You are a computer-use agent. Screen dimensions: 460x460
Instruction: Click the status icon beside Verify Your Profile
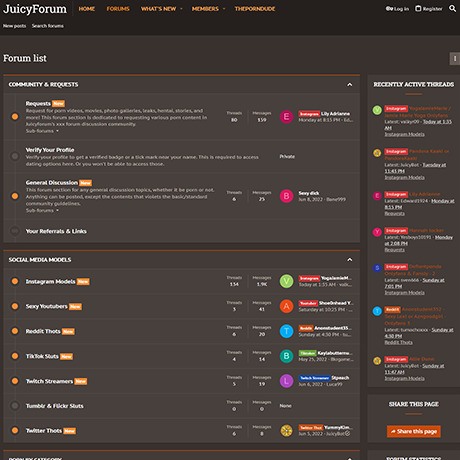(15, 156)
